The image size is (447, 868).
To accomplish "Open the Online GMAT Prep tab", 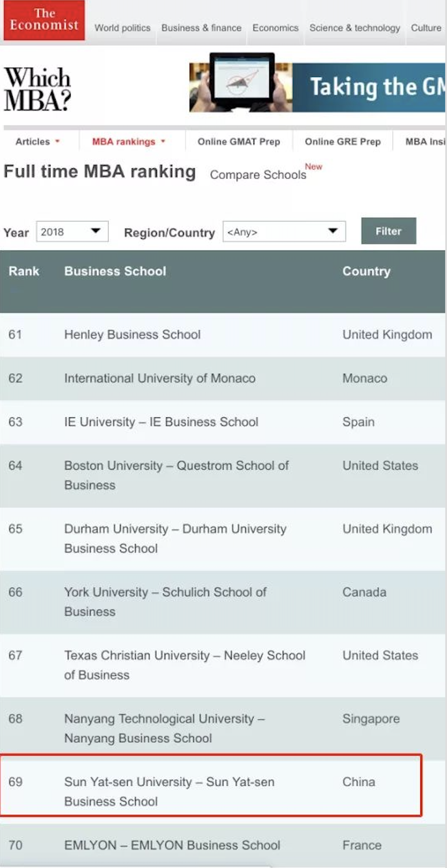I will (x=239, y=142).
